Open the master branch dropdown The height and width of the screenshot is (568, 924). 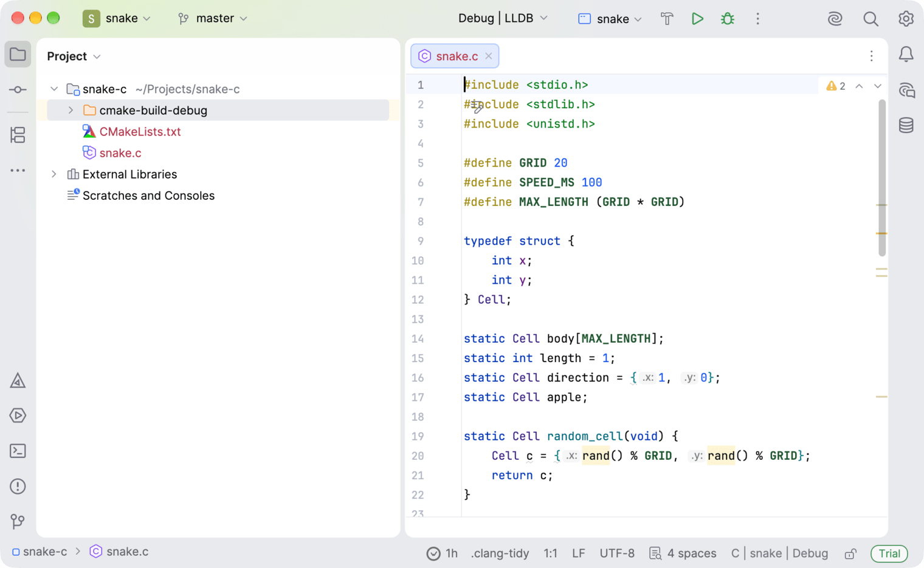[213, 18]
